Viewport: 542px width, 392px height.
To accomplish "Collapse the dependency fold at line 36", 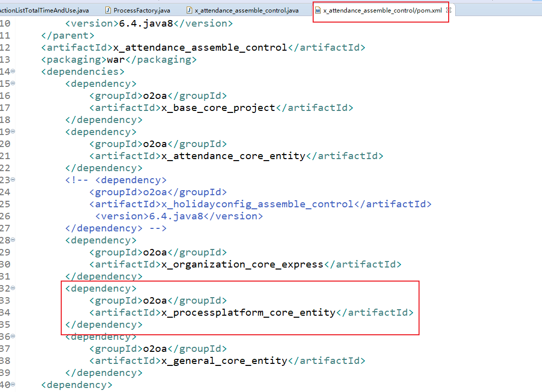I will (x=13, y=336).
